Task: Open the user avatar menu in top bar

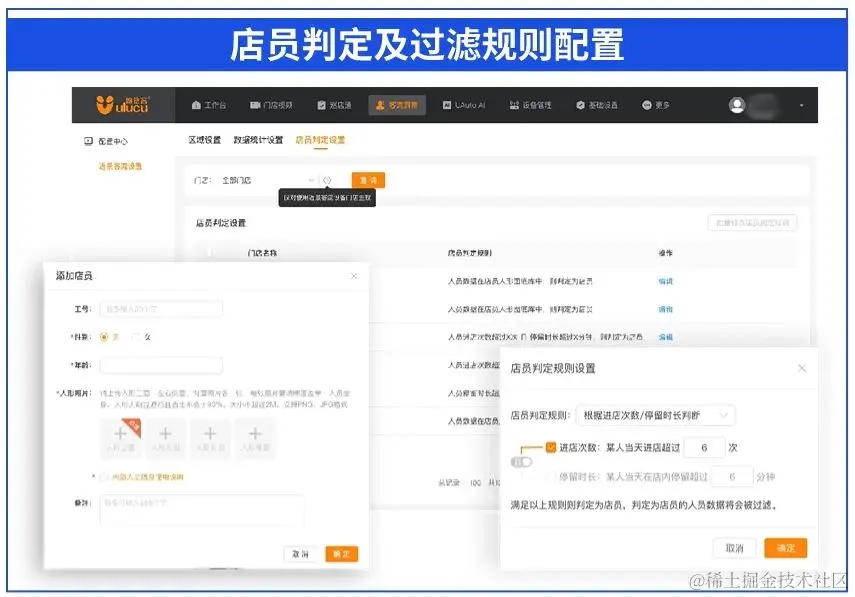Action: [737, 104]
